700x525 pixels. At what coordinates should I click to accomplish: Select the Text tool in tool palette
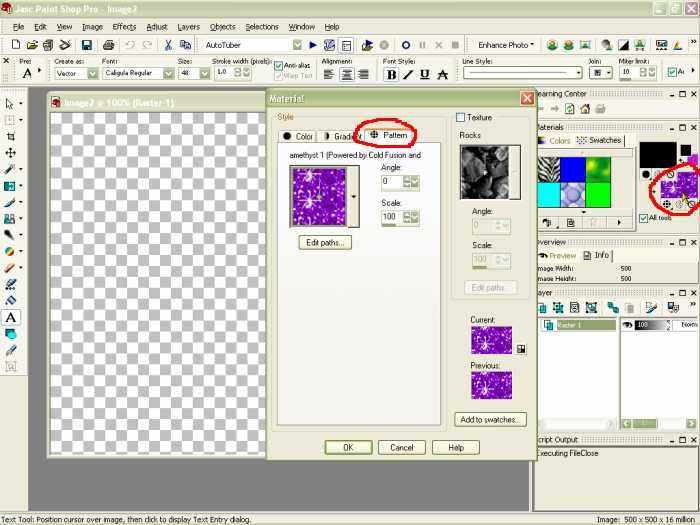coord(10,317)
